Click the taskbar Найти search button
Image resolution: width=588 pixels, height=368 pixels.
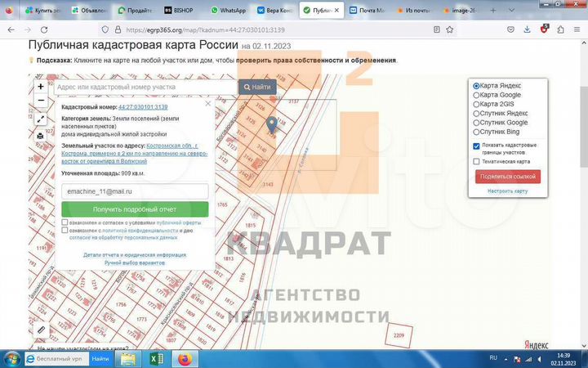100,359
